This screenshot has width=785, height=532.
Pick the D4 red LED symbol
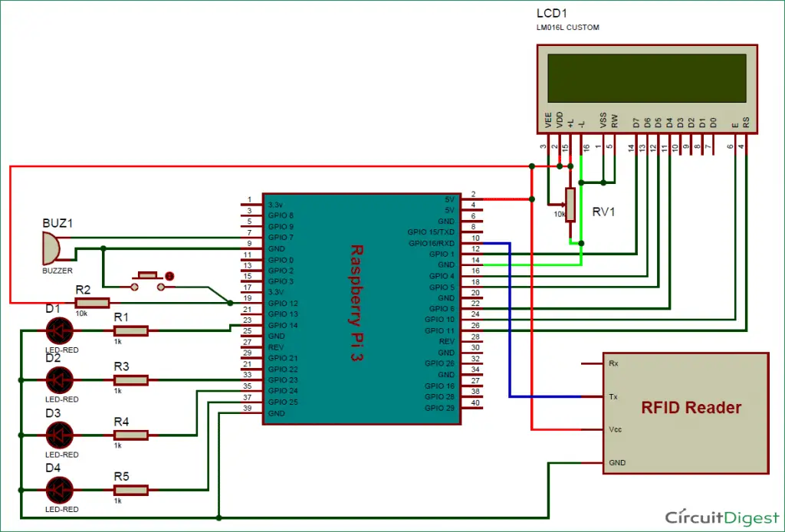(59, 489)
